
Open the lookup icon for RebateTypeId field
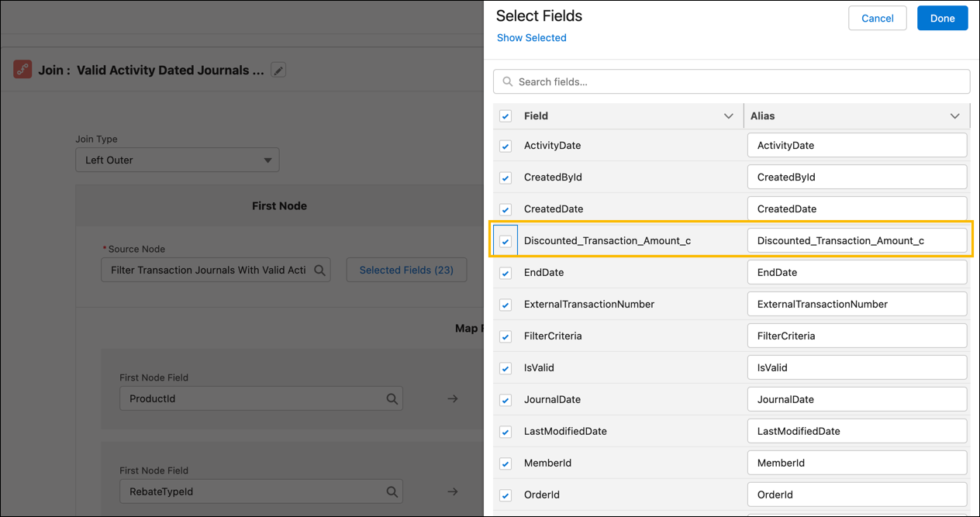[392, 491]
